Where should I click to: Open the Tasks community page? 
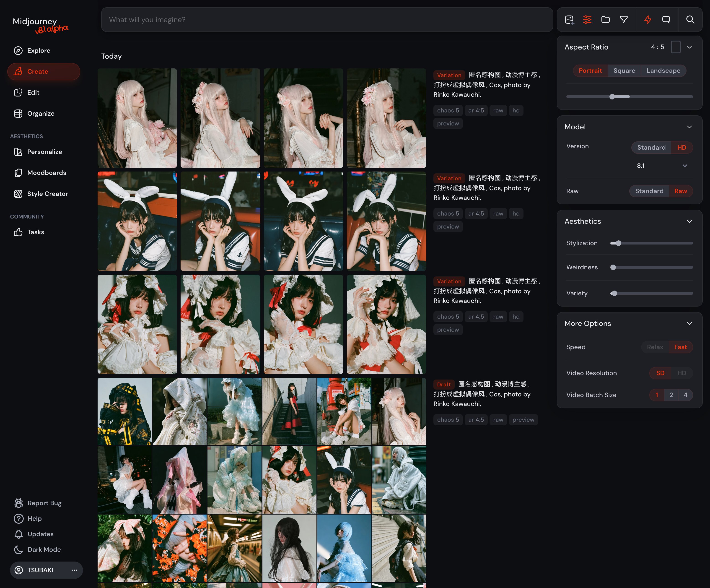pos(44,232)
